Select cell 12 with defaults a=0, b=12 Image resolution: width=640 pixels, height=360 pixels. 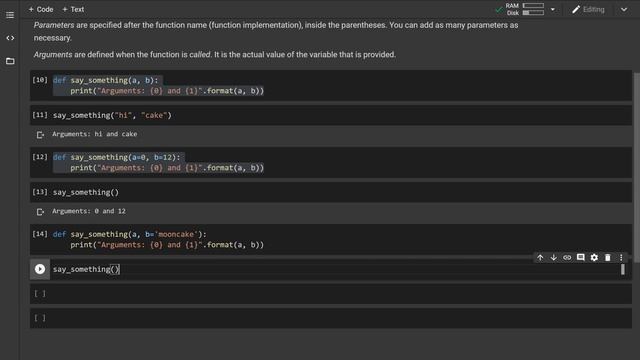pos(331,162)
